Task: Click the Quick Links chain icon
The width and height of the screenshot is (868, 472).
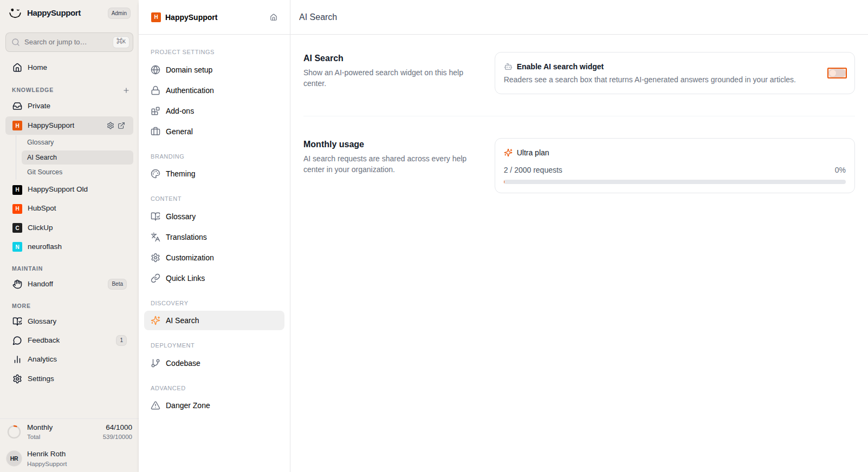Action: (156, 278)
